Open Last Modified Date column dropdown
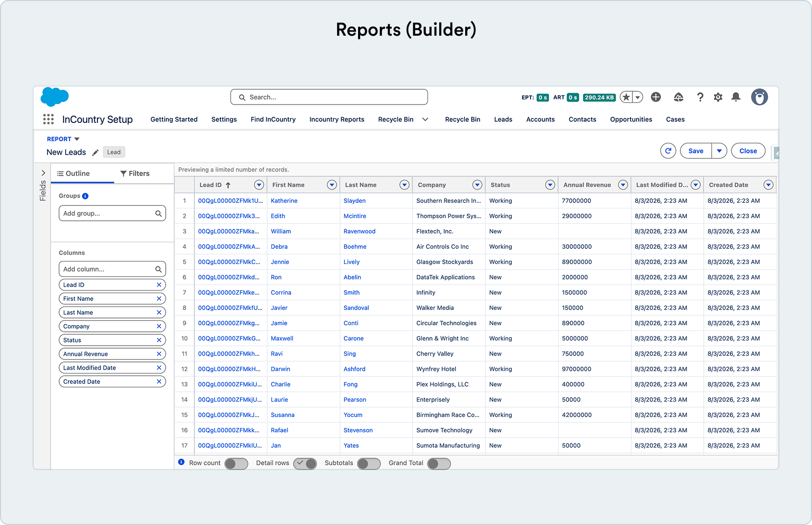 point(696,185)
